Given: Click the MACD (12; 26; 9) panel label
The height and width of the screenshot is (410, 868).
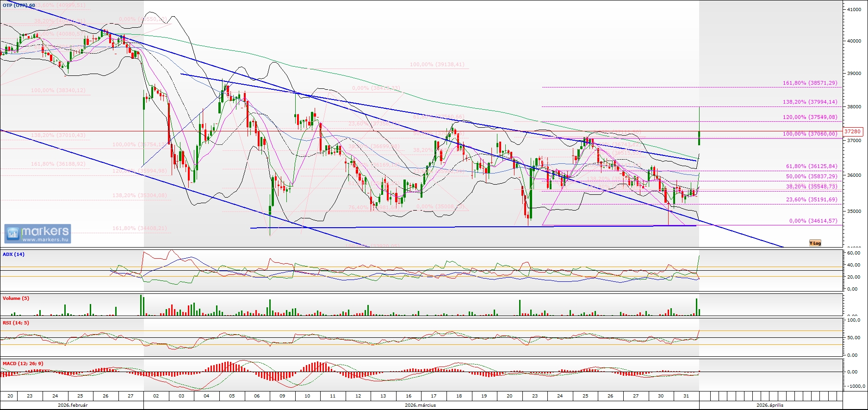Looking at the screenshot, I should (x=23, y=364).
